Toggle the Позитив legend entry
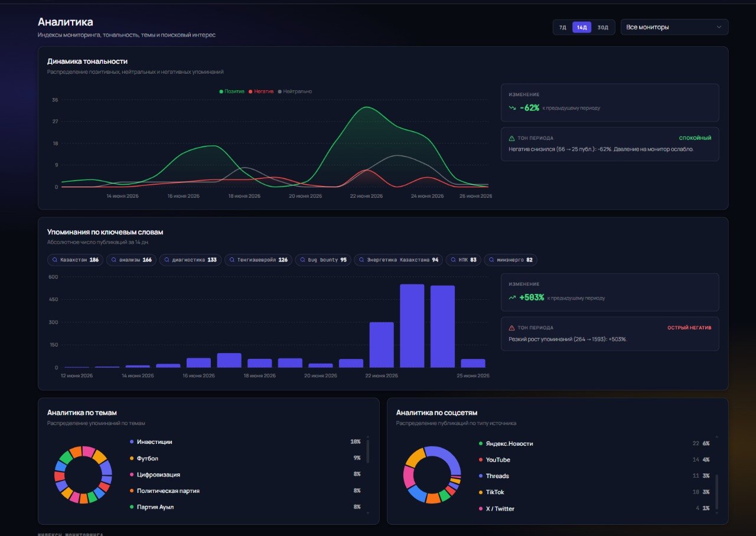Screen dimensions: 756x536 [x=232, y=91]
